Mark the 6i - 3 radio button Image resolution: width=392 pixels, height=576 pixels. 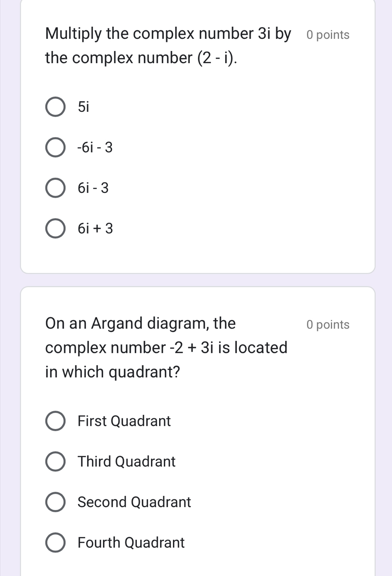click(x=55, y=188)
